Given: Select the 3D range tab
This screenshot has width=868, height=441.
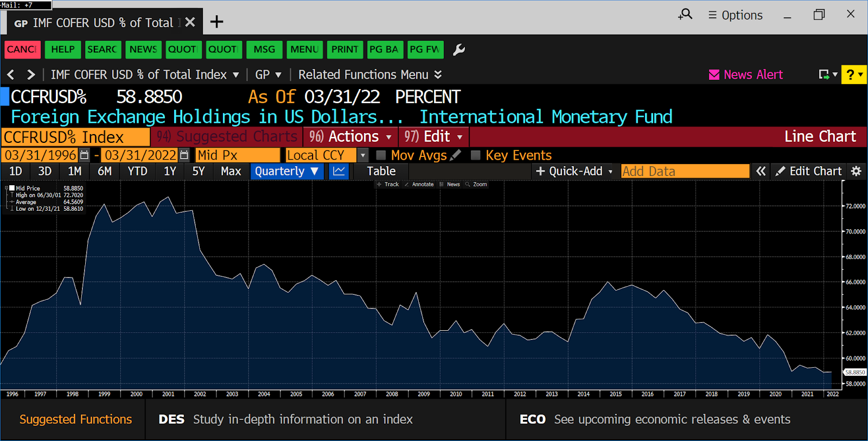Looking at the screenshot, I should click(45, 171).
